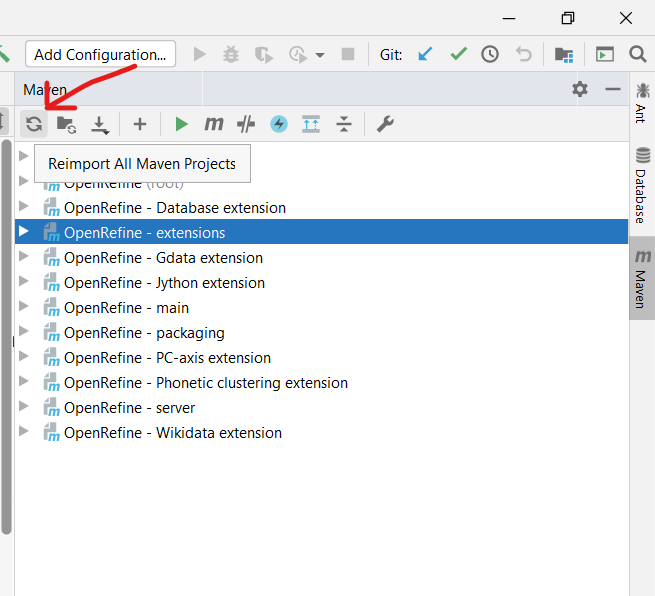Click Git Update Project blue arrow

point(425,54)
